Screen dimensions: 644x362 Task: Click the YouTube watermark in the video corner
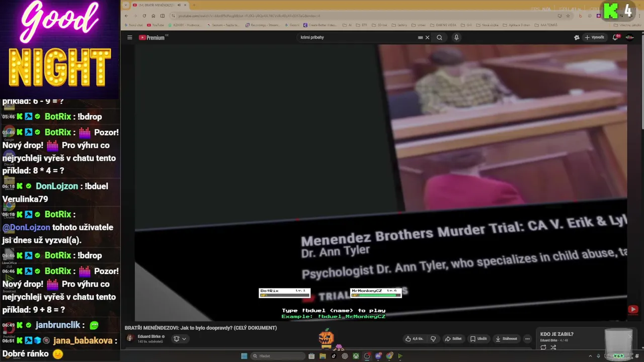click(633, 310)
